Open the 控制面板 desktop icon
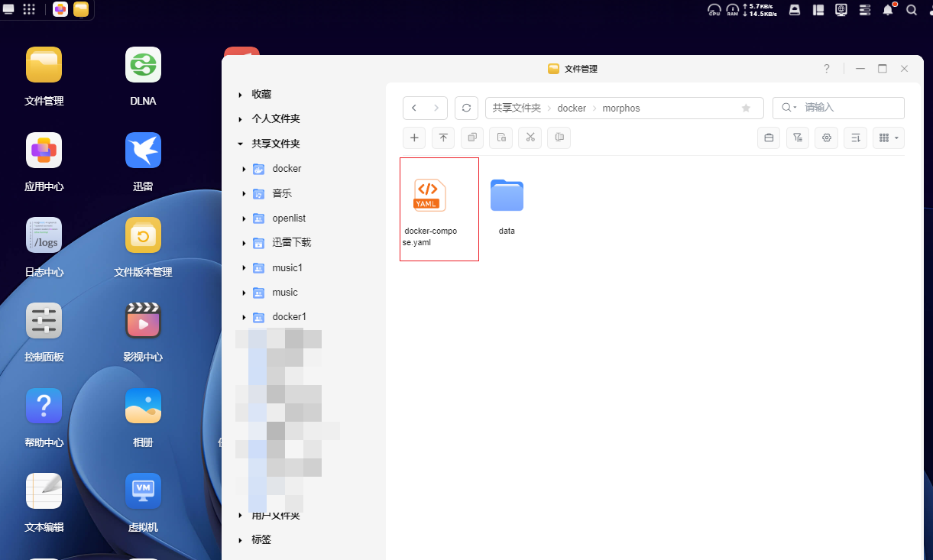This screenshot has height=560, width=933. coord(44,321)
